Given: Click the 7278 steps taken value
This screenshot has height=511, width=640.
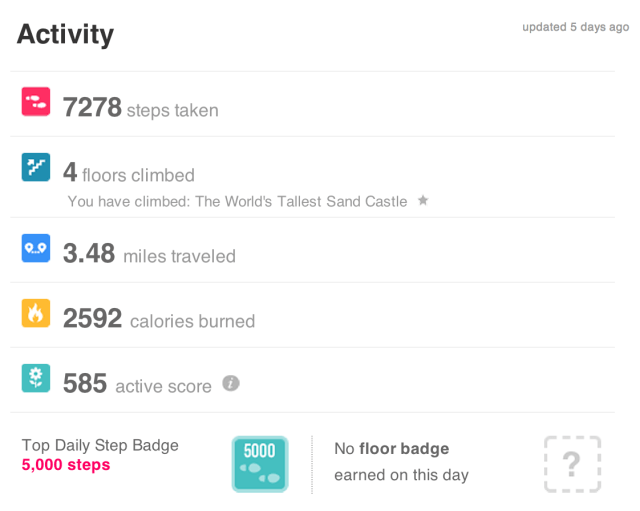Looking at the screenshot, I should click(140, 108).
